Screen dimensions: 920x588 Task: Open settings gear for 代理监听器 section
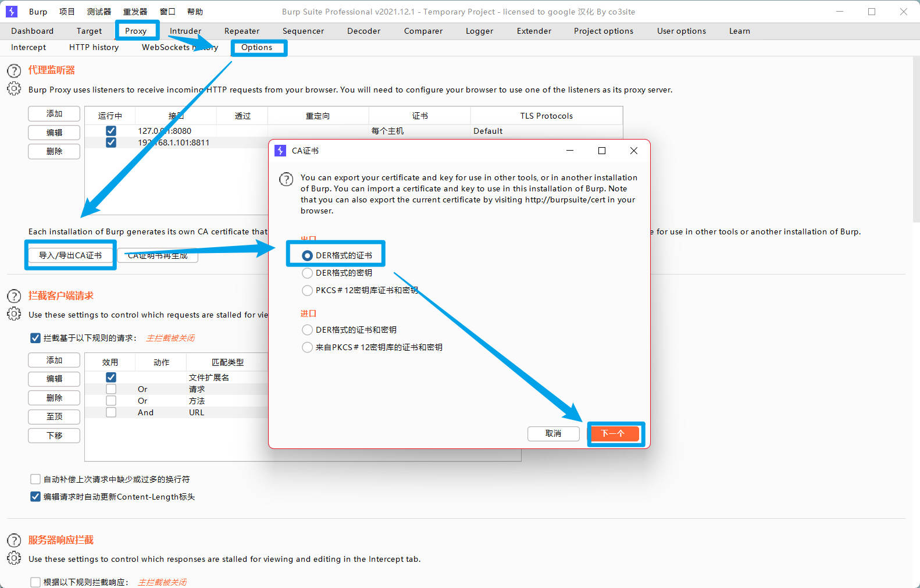coord(14,89)
